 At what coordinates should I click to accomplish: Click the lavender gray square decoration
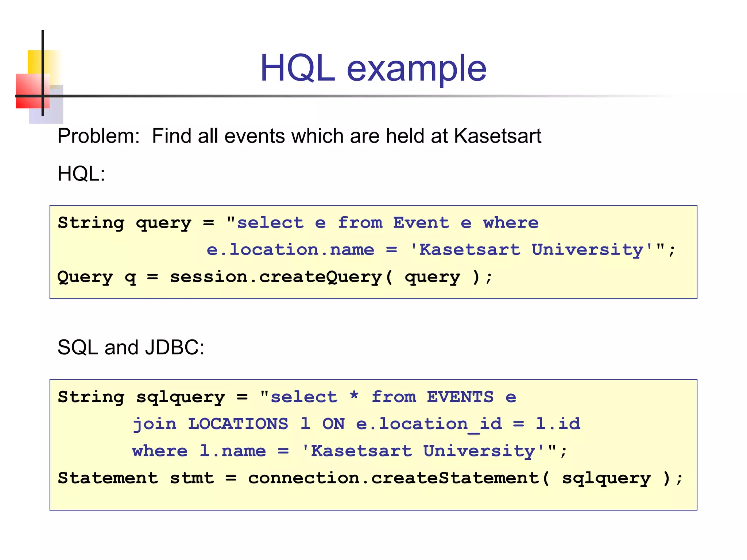coord(55,109)
